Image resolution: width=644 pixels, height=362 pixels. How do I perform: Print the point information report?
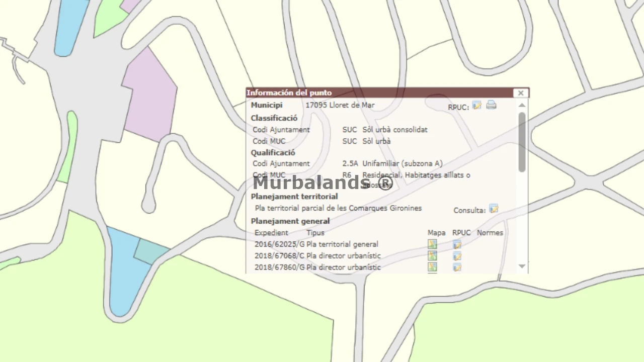491,105
